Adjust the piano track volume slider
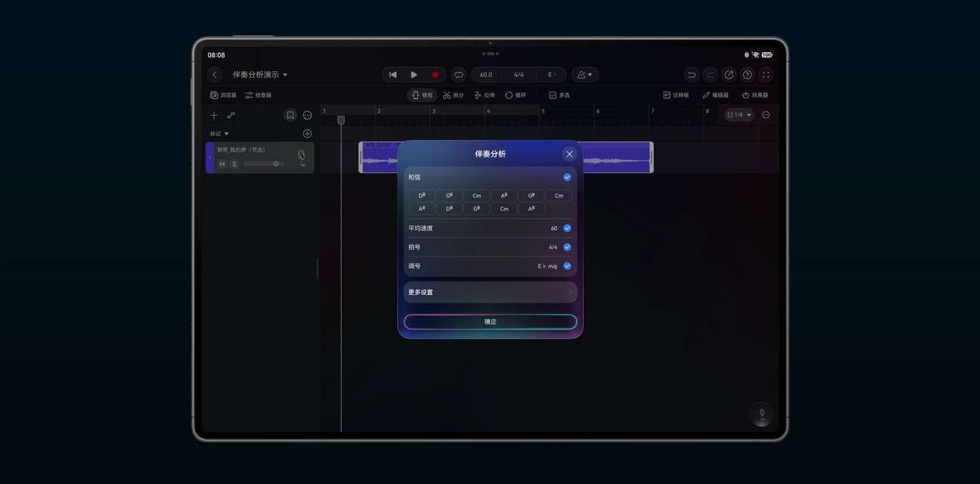This screenshot has height=484, width=980. [264, 164]
